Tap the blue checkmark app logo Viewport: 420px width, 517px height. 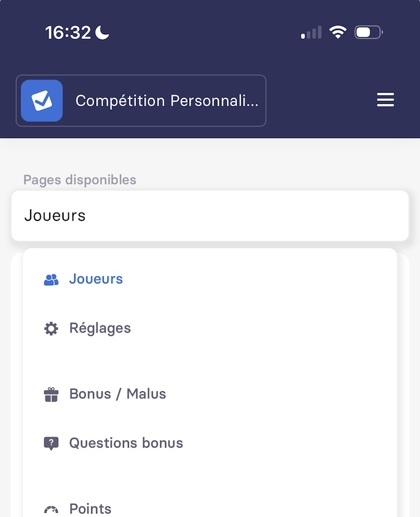pos(42,100)
